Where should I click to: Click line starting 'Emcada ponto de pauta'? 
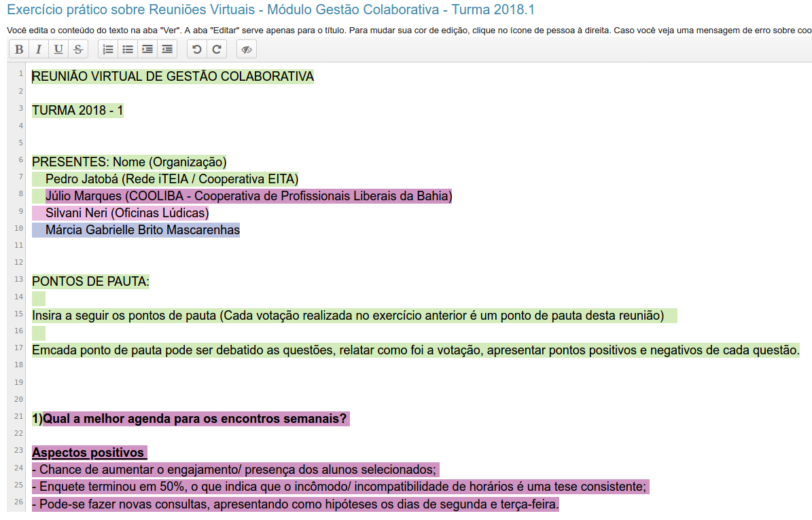pyautogui.click(x=416, y=350)
